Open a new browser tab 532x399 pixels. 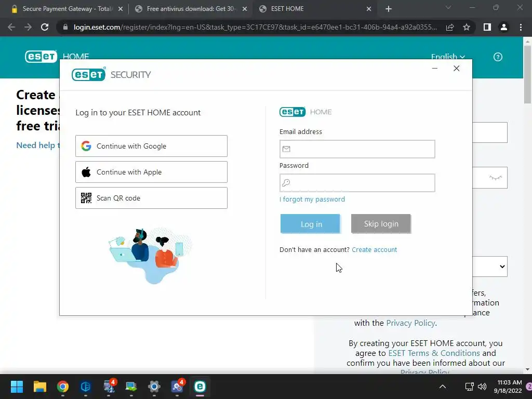point(389,9)
